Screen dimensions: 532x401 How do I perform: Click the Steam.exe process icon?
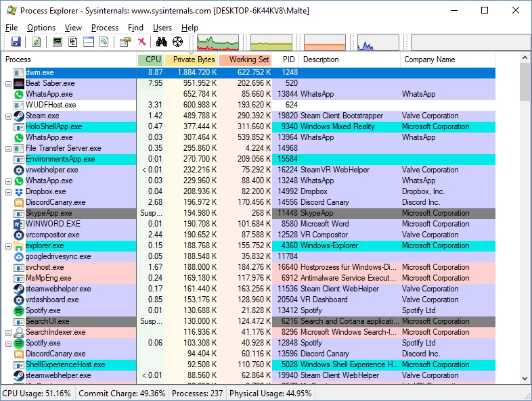point(19,116)
